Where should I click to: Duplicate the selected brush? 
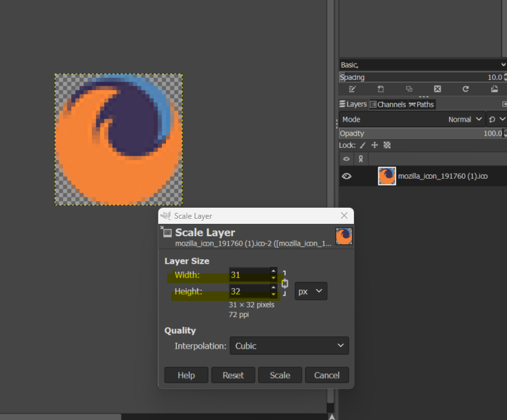(409, 89)
